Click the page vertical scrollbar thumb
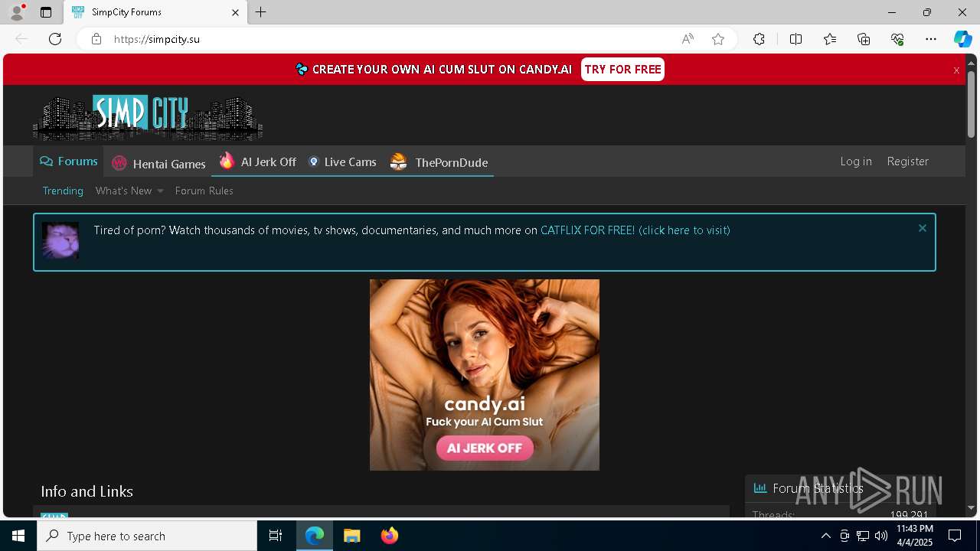 click(972, 104)
